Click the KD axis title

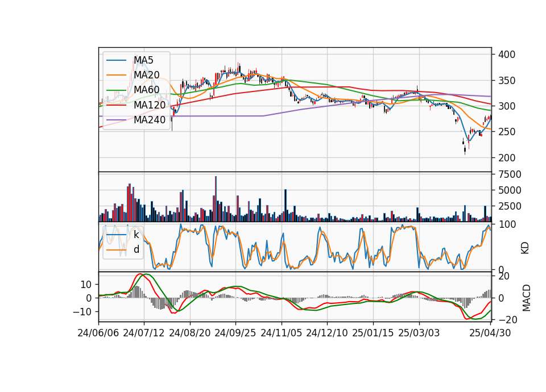tap(525, 248)
